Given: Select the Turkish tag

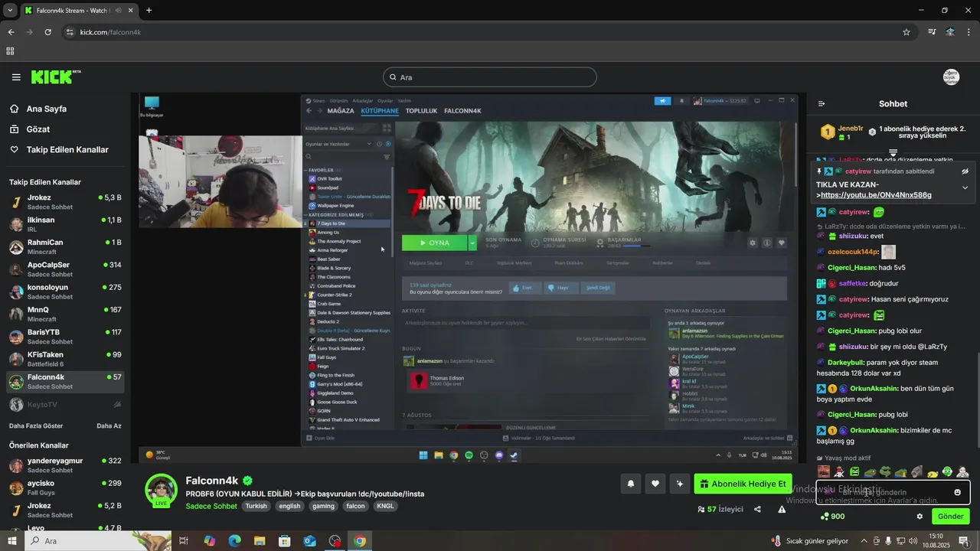Looking at the screenshot, I should pyautogui.click(x=256, y=506).
